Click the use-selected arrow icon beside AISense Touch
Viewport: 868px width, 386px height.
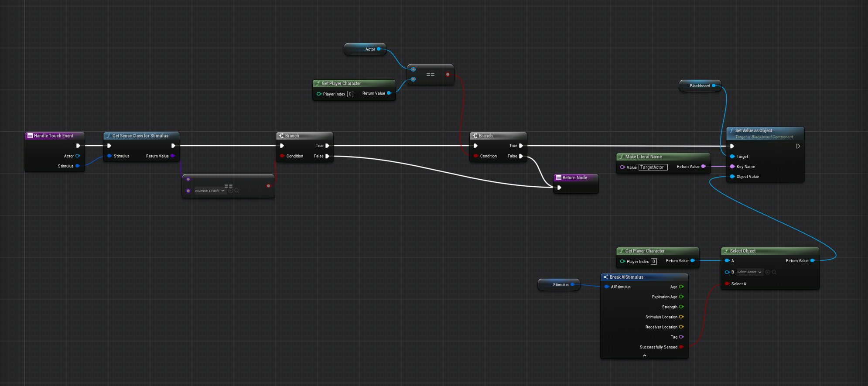tap(231, 191)
